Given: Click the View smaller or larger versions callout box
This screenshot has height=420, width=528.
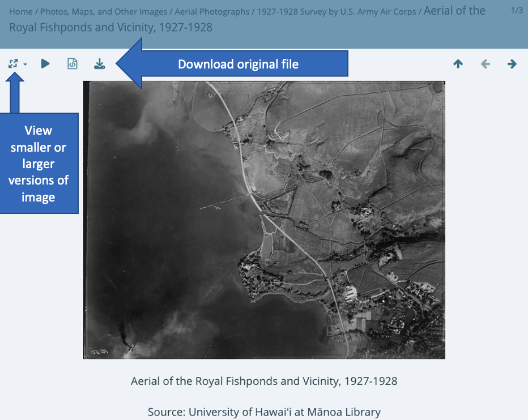Looking at the screenshot, I should click(39, 164).
